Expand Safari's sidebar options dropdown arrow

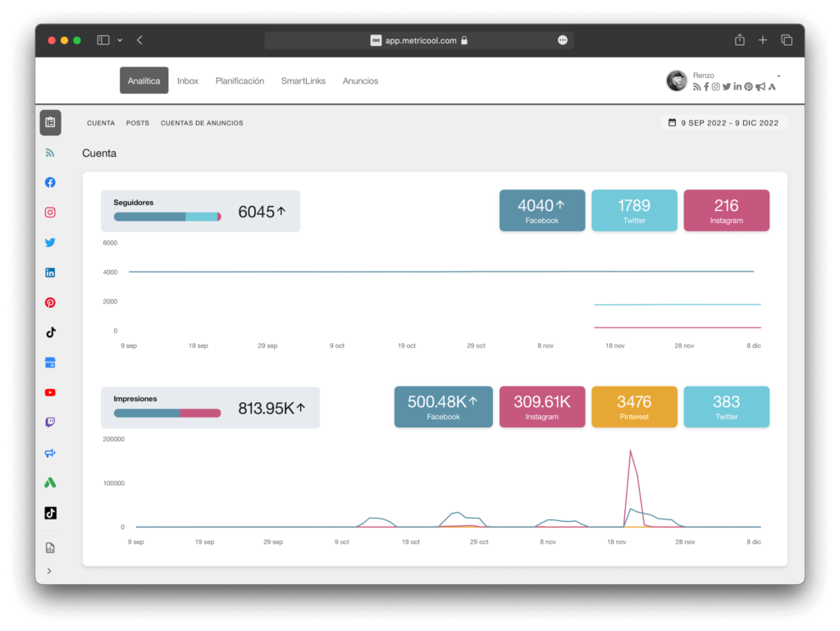(120, 40)
